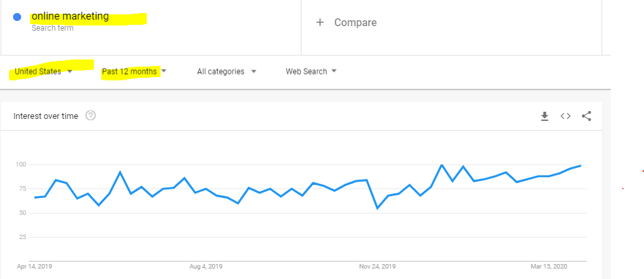644x279 pixels.
Task: Click the 100 value axis label
Action: [22, 165]
